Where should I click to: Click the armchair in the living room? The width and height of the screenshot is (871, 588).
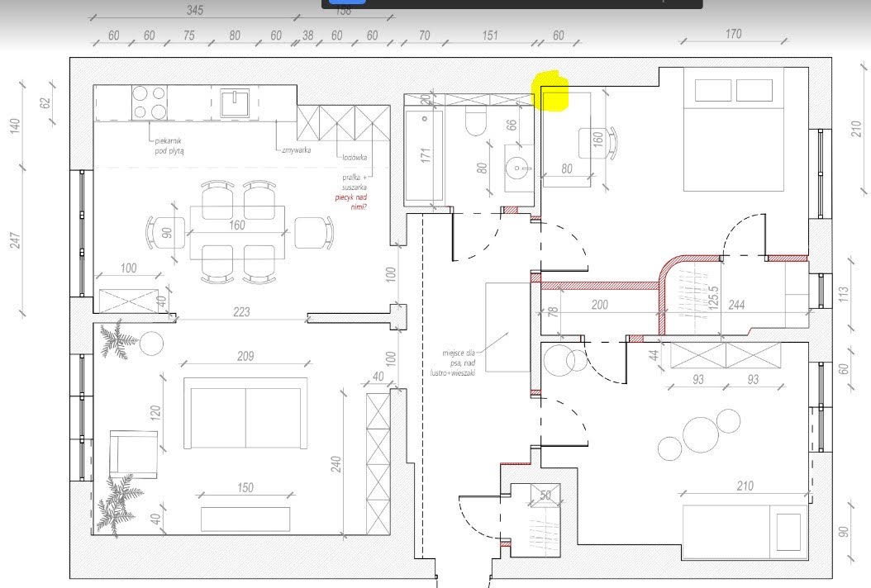tap(133, 453)
